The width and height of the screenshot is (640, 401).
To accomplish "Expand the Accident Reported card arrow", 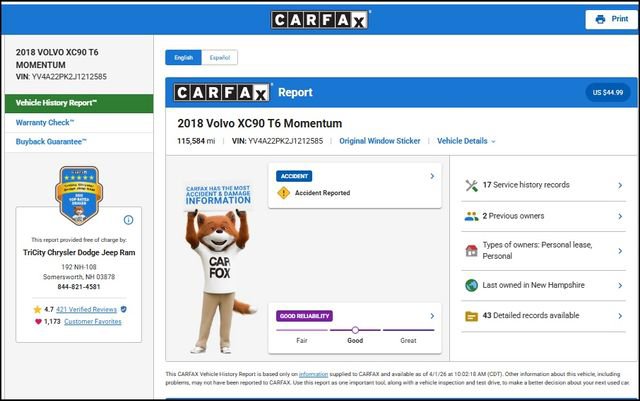I will pyautogui.click(x=432, y=176).
